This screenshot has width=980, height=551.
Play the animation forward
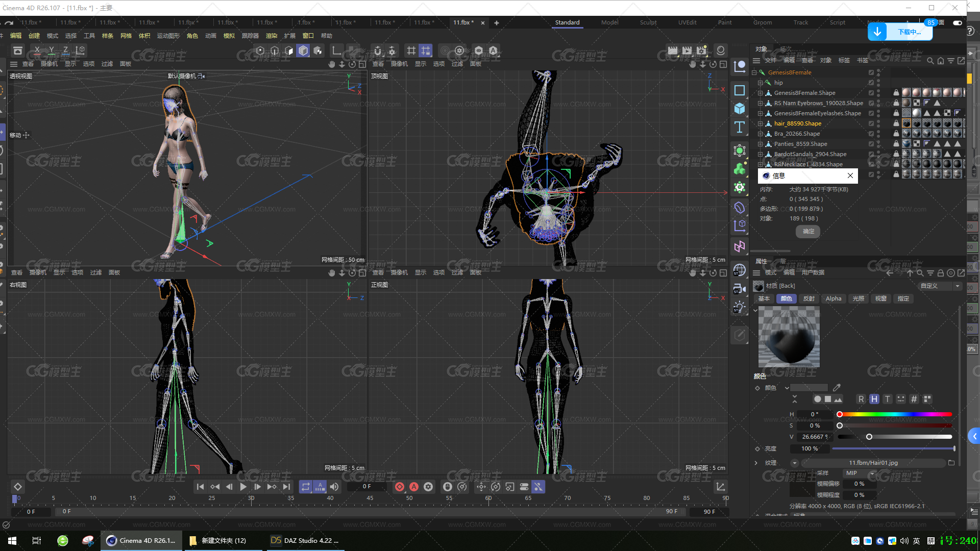(x=243, y=487)
